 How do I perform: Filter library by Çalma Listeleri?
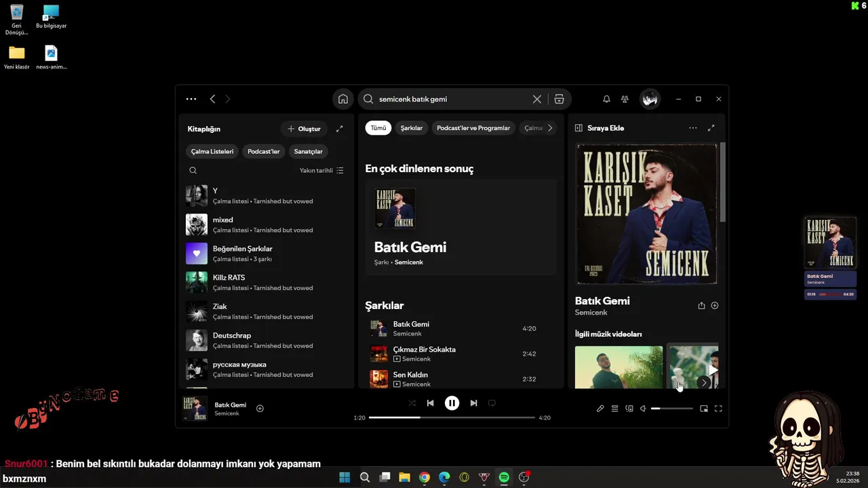coord(212,151)
